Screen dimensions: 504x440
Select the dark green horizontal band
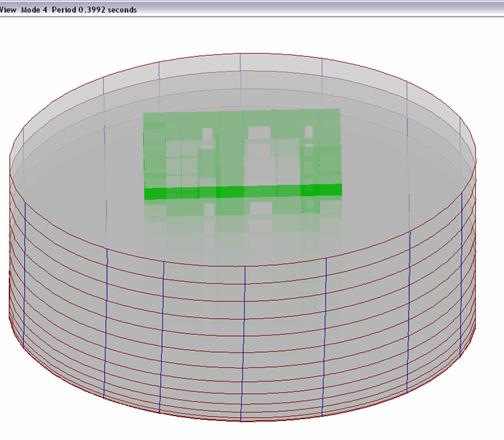(243, 192)
